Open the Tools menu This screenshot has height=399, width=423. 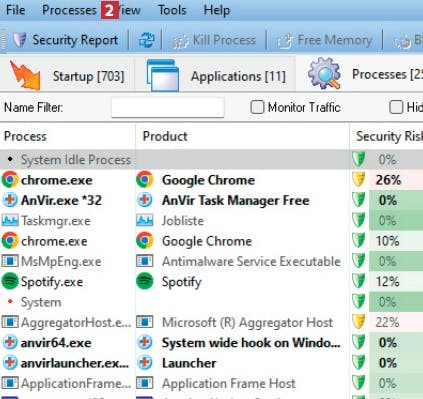pyautogui.click(x=172, y=10)
